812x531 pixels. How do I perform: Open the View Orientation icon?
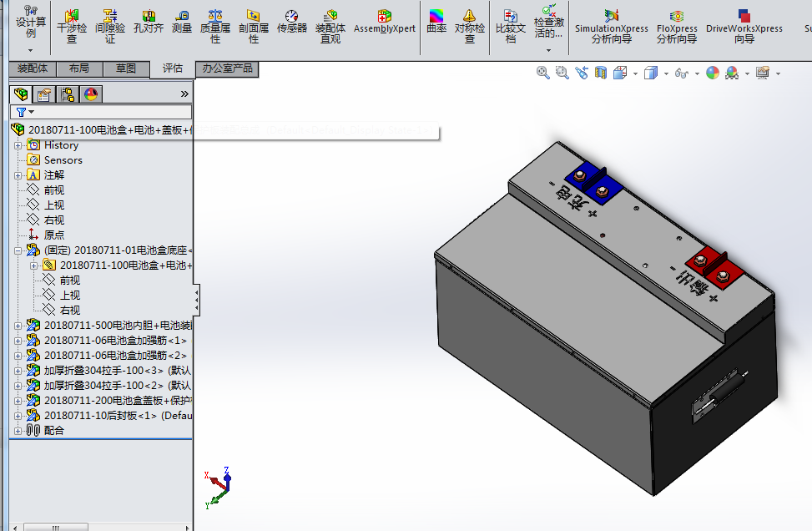[620, 73]
